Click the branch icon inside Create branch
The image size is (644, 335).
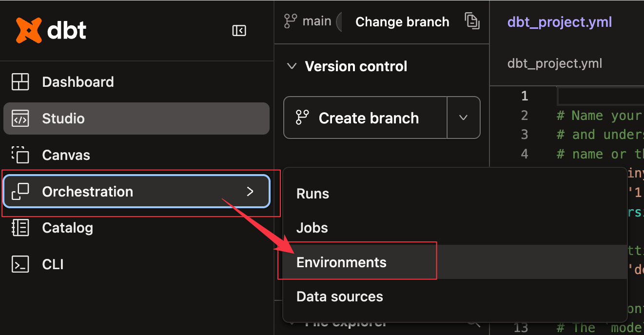(x=302, y=118)
